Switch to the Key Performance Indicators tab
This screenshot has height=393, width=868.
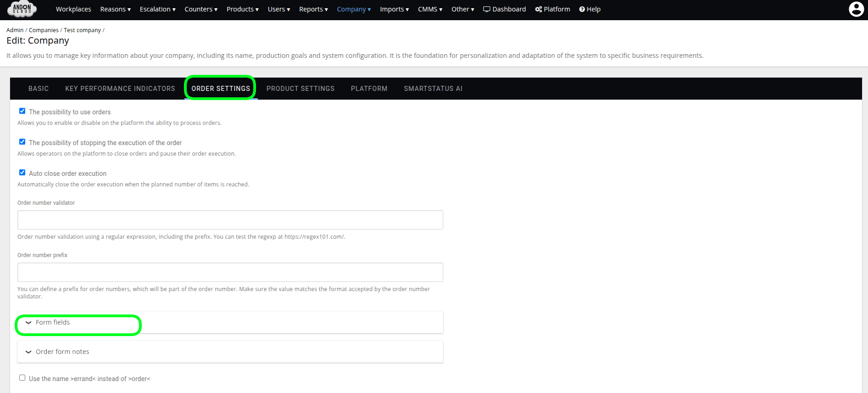120,89
